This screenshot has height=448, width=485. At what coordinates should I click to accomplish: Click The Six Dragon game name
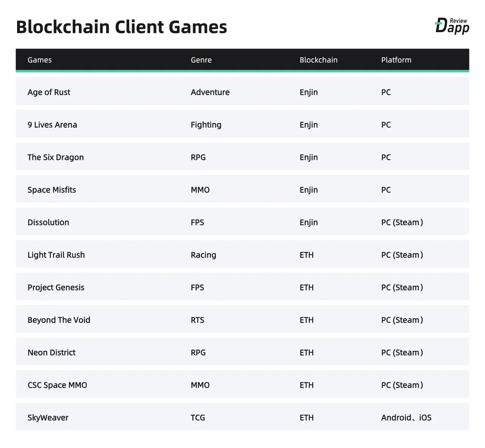tap(56, 157)
